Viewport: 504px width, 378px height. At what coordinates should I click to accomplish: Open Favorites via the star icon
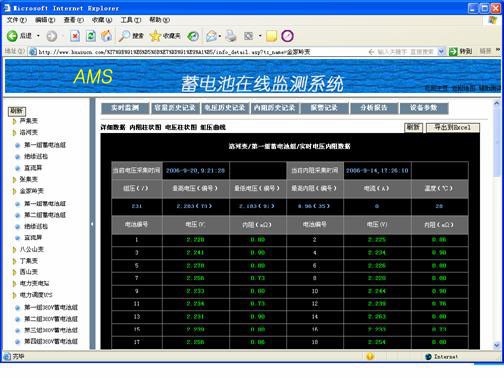tap(155, 36)
